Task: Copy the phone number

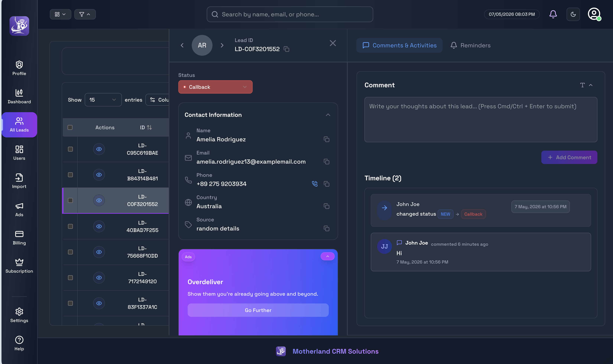Action: pos(326,184)
